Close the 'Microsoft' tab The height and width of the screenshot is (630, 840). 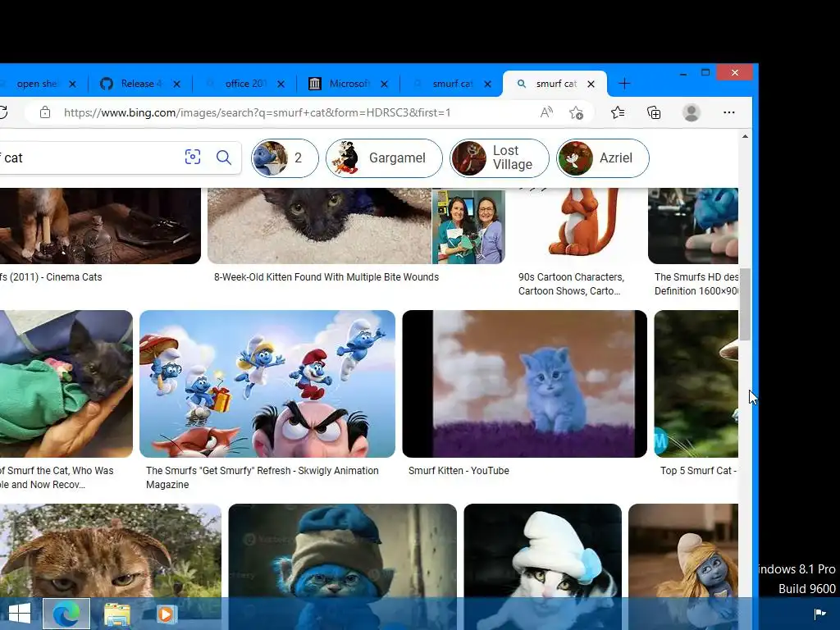click(x=384, y=84)
